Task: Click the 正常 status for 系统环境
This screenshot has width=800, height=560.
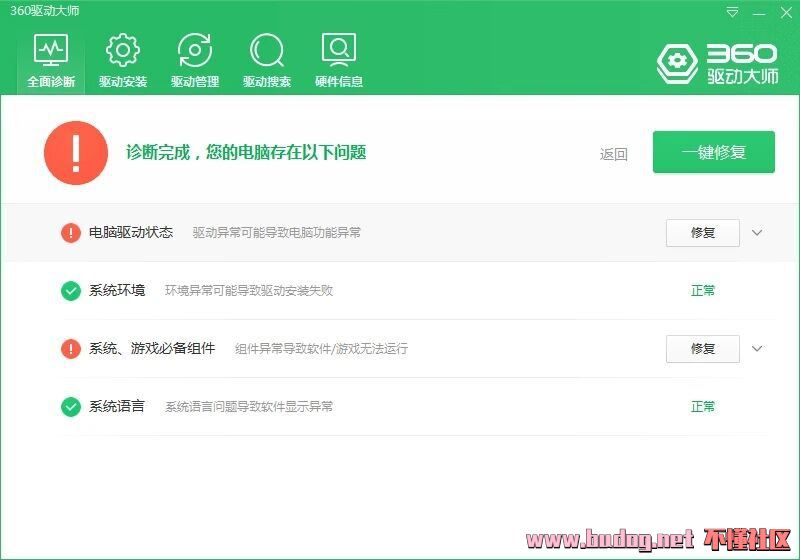Action: click(x=703, y=291)
